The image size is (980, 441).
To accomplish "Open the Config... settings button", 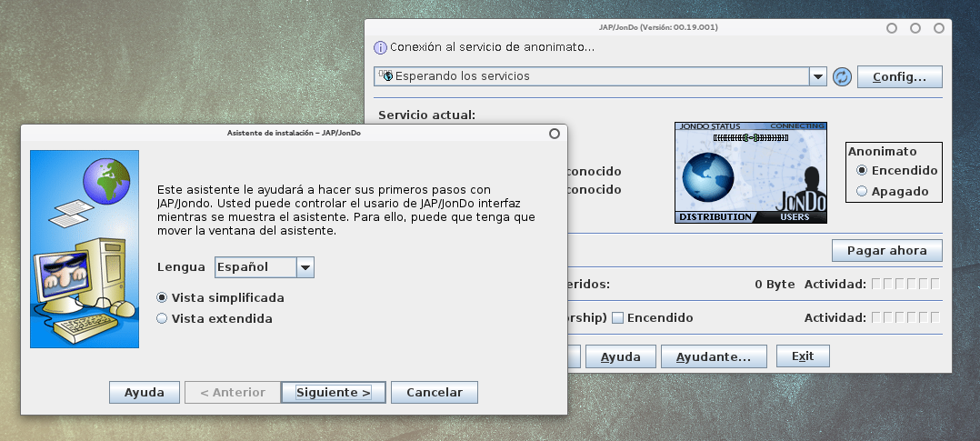I will (899, 77).
